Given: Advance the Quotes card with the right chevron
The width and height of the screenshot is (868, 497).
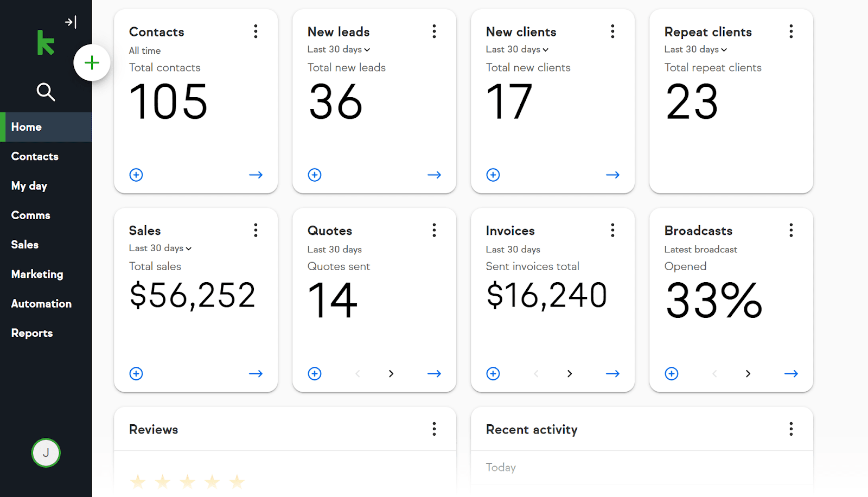Looking at the screenshot, I should point(391,373).
